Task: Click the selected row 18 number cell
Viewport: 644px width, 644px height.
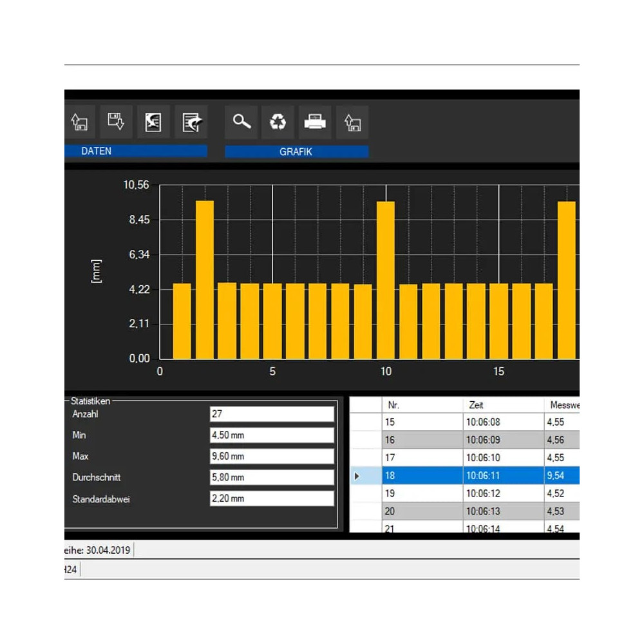Action: point(422,476)
